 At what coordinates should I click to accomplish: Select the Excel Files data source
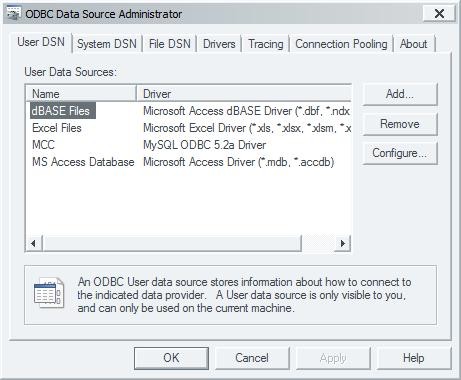click(57, 128)
